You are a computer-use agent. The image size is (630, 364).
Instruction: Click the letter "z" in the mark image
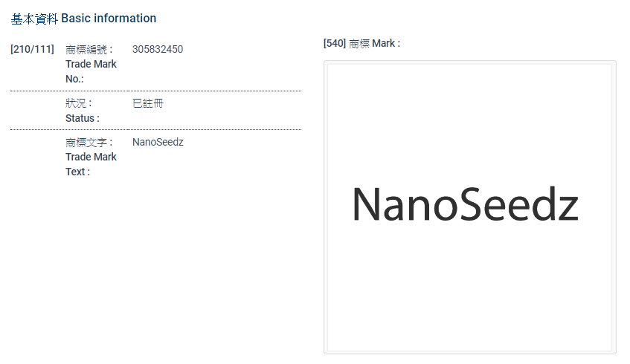tap(568, 209)
